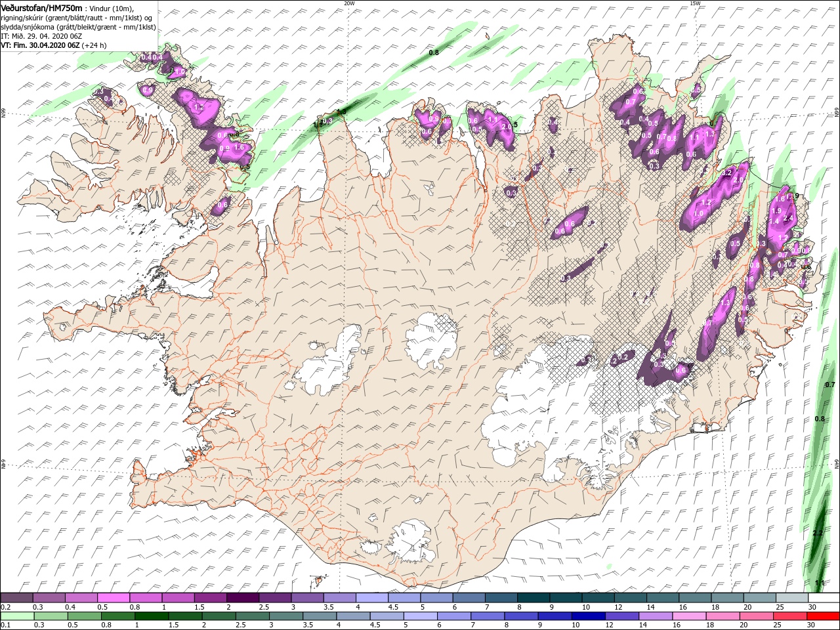
Task: Select the 3.5 swatch in the upper scale
Action: (x=339, y=598)
